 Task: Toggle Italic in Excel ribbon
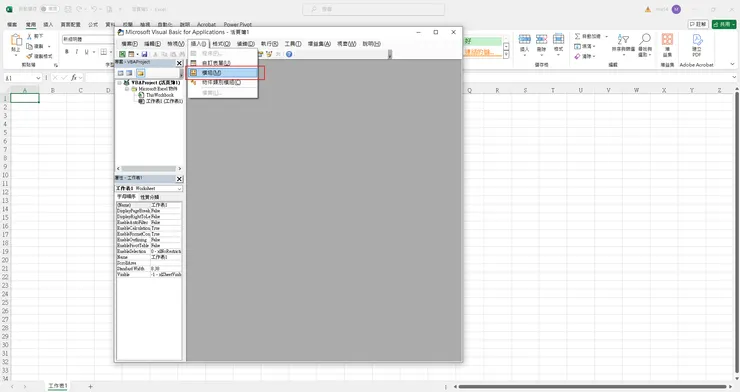[76, 52]
